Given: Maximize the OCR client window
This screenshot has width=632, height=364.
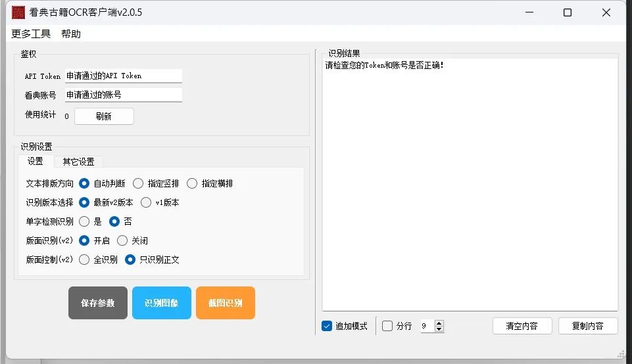Looking at the screenshot, I should (x=568, y=12).
